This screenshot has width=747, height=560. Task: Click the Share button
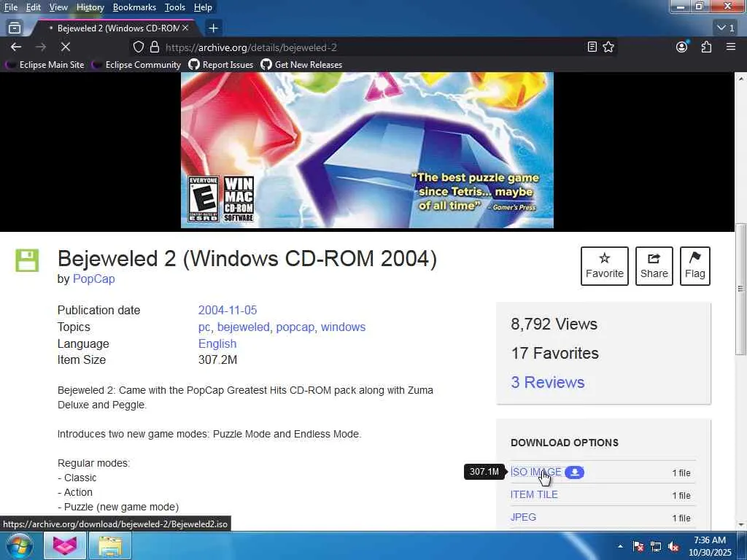pos(654,266)
